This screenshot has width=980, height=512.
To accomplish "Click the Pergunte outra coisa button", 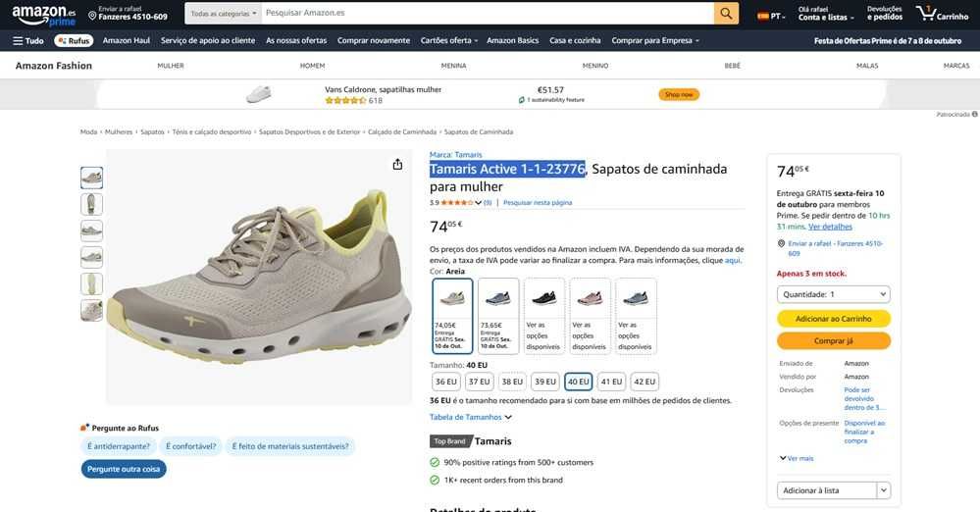I will (124, 469).
